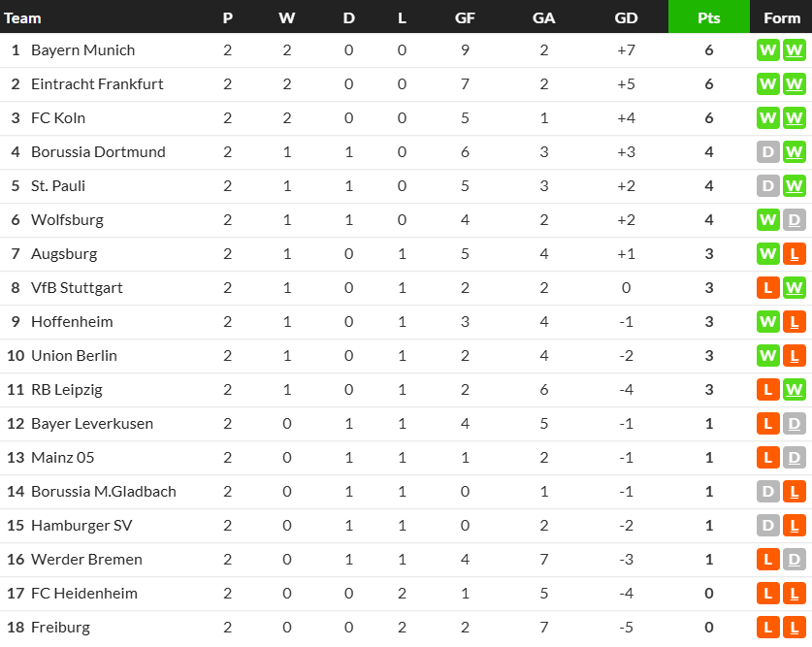Click Borussia Dortmund's grey D form badge
This screenshot has width=812, height=647.
pos(768,152)
